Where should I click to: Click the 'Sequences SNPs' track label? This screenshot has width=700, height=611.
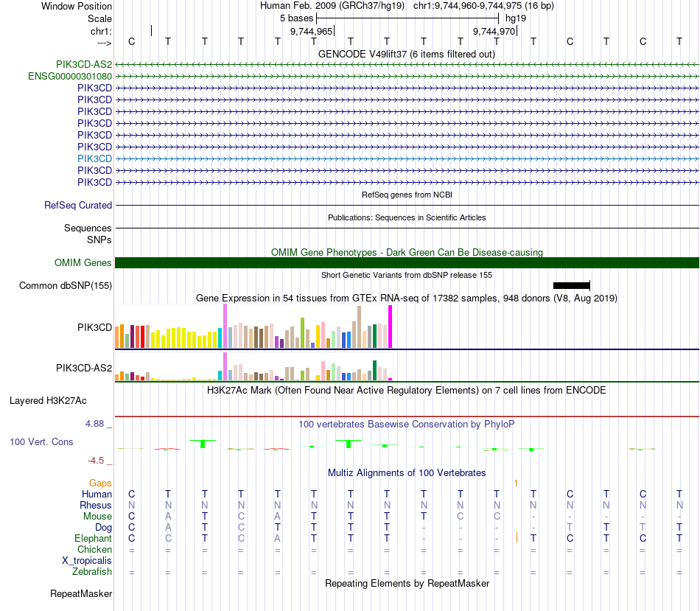[88, 234]
